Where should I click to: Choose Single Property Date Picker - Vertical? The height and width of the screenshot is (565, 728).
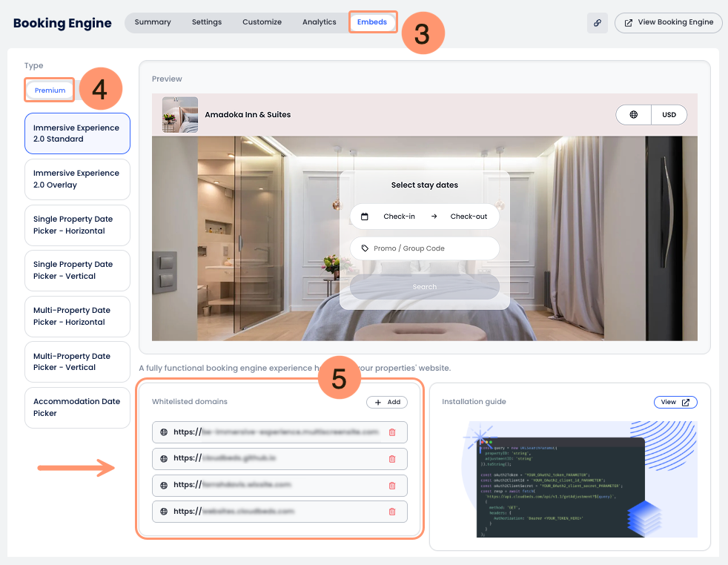click(x=77, y=271)
